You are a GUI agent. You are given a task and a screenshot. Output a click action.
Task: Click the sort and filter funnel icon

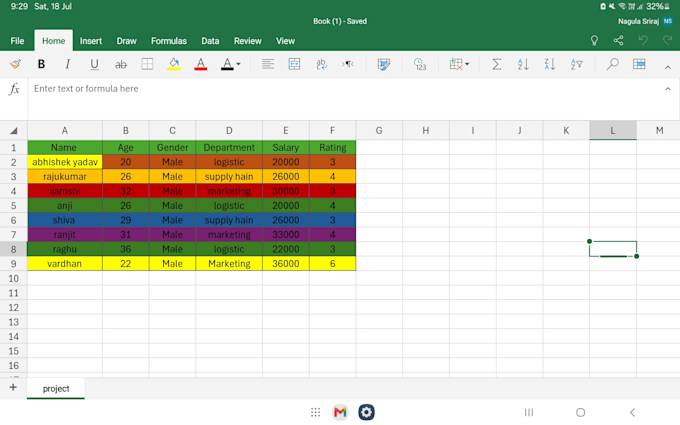click(576, 64)
